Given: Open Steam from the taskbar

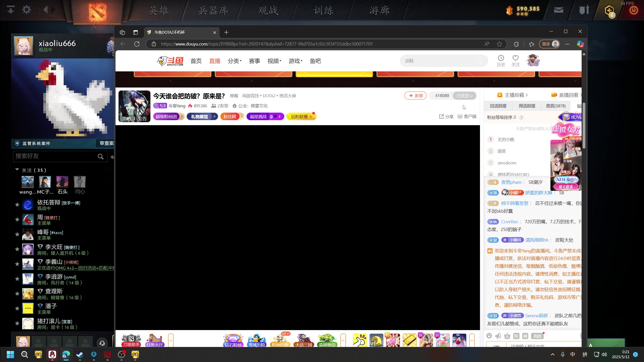Looking at the screenshot, I should [x=80, y=355].
